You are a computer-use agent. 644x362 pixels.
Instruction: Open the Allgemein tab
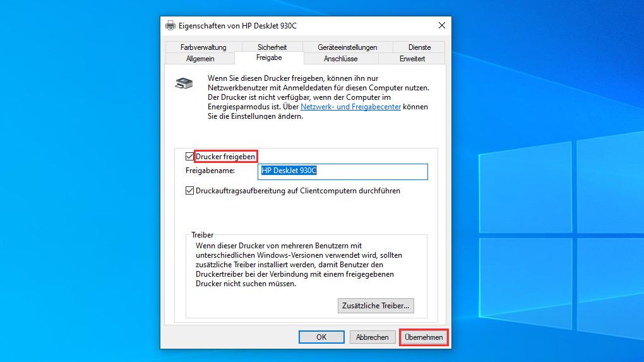coord(200,59)
